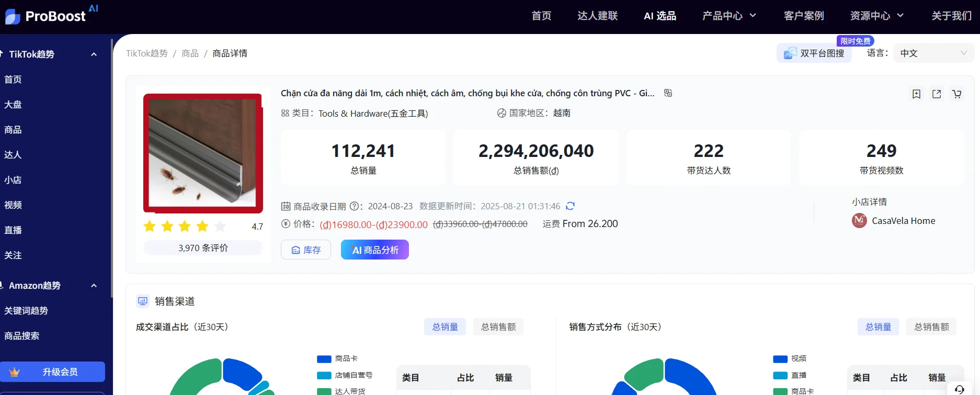Screen dimensions: 980x395
Task: Select 达人 in the sidebar
Action: 13,155
